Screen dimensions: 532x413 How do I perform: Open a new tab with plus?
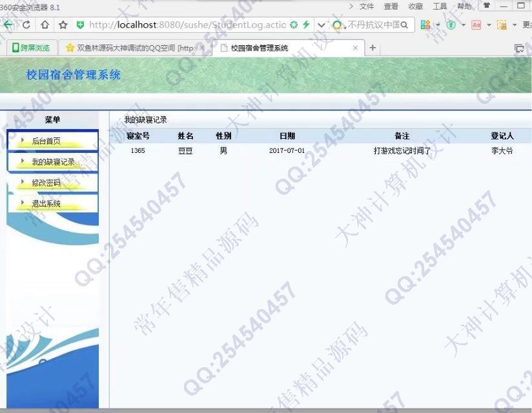(x=373, y=48)
